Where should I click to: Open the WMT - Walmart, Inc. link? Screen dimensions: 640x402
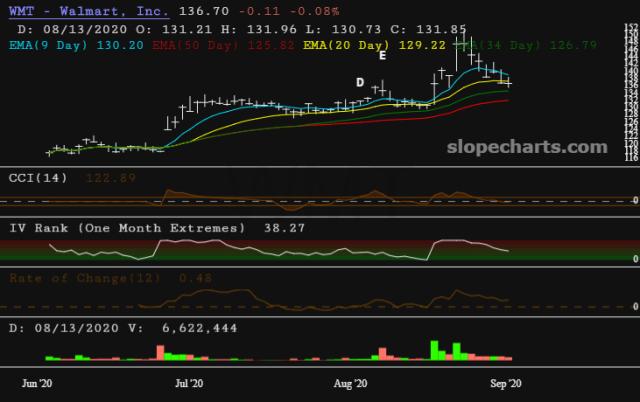(89, 11)
